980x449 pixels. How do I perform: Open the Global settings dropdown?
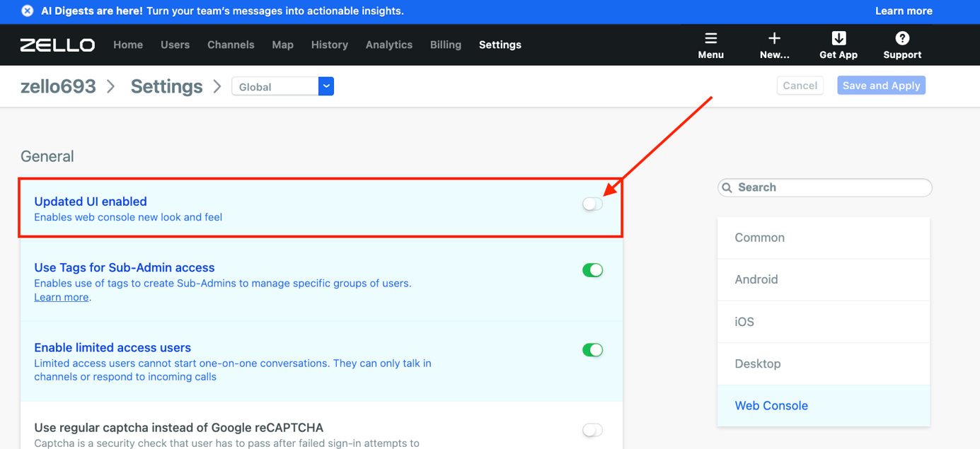(282, 86)
